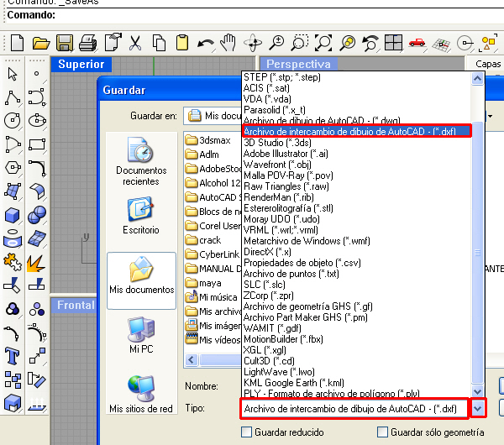Choose Estererolitografía (*.stl) format
504x445 pixels.
click(x=357, y=208)
